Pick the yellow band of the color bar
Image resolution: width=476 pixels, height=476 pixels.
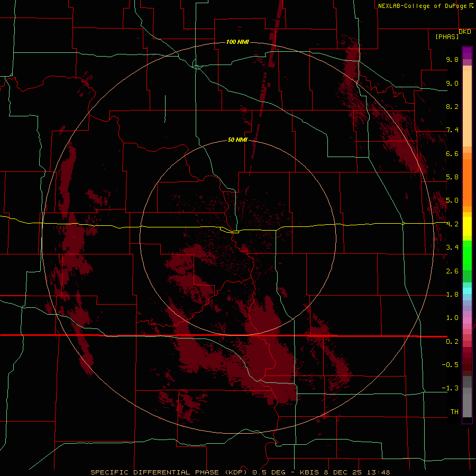click(x=467, y=226)
